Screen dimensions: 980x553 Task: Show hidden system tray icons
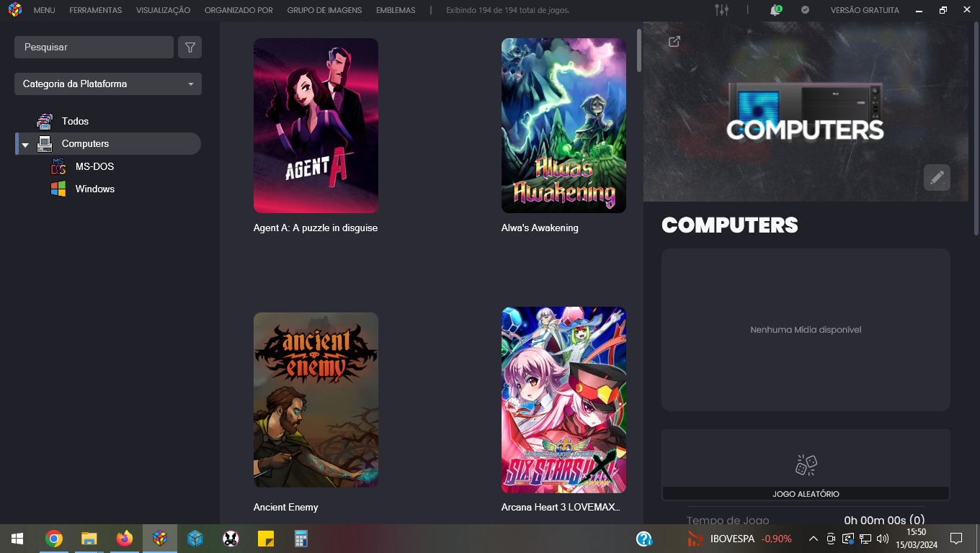[x=814, y=539]
